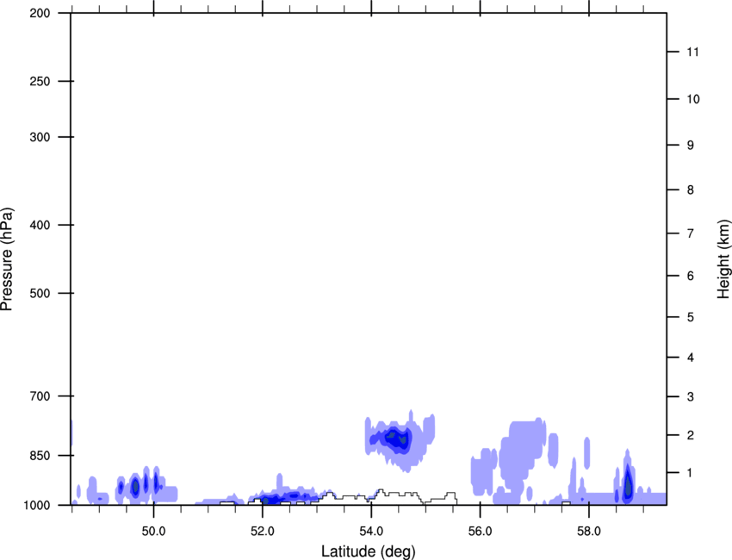Click the 56.0 latitude label
Screen dimensions: 732x560
tap(480, 532)
